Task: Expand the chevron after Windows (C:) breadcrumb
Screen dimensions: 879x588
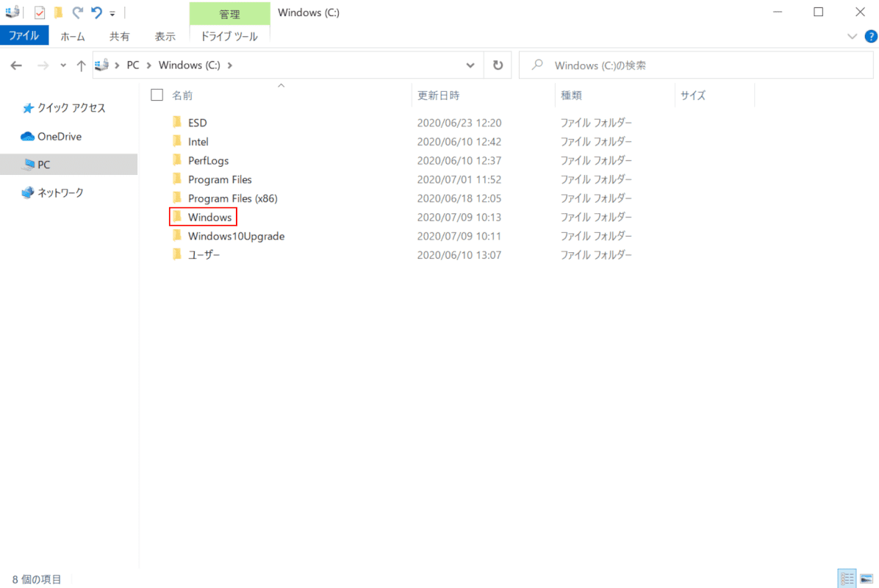Action: pyautogui.click(x=230, y=65)
